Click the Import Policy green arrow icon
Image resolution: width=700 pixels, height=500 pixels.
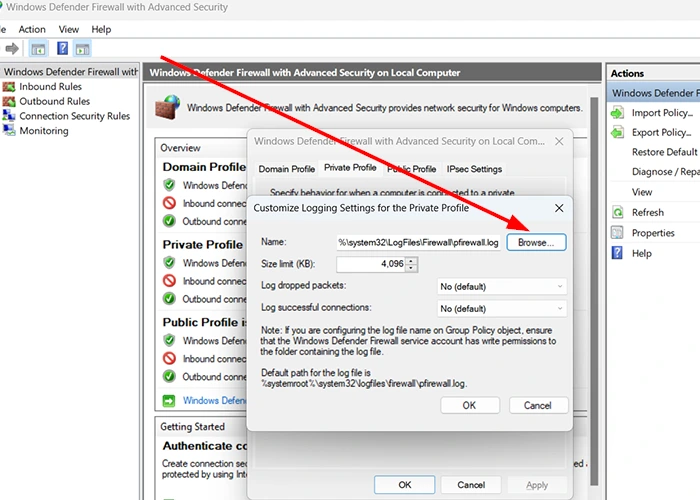(618, 113)
